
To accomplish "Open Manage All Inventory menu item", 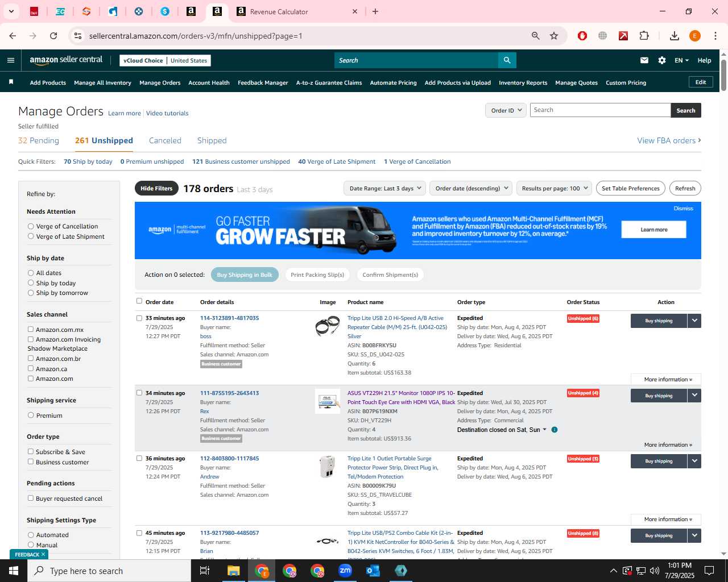I will click(102, 83).
